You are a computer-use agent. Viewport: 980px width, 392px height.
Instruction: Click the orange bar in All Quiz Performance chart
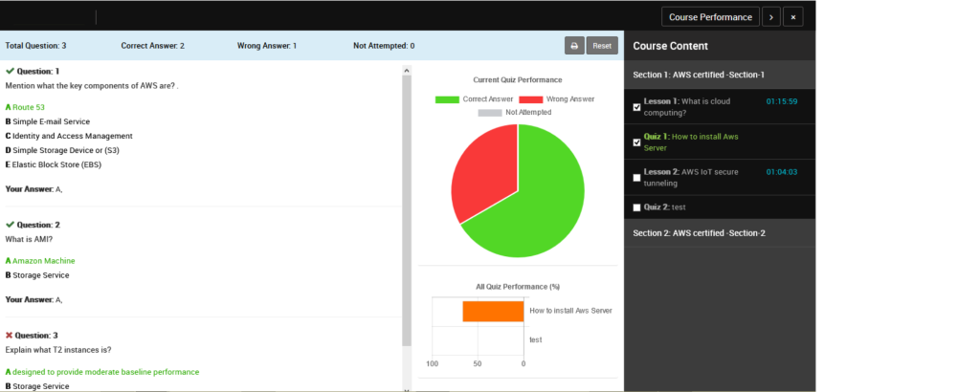click(493, 312)
